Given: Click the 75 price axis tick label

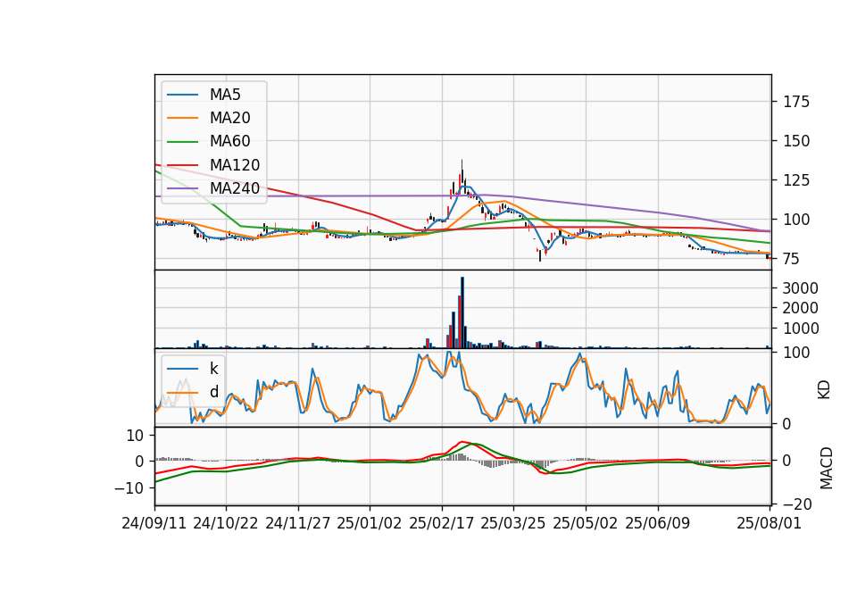Looking at the screenshot, I should tap(791, 259).
